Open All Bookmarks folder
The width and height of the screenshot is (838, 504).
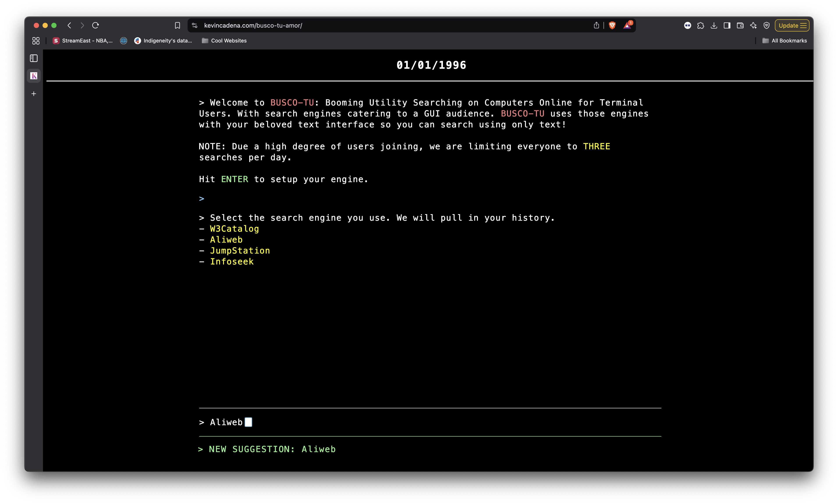pos(785,41)
